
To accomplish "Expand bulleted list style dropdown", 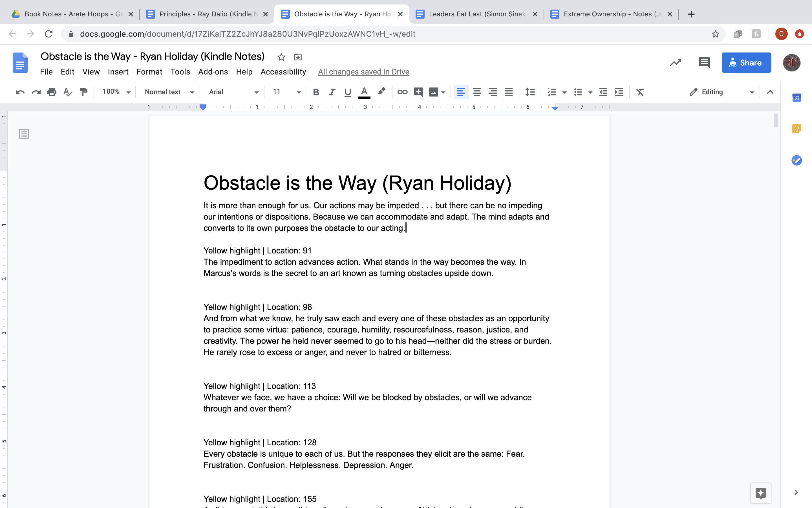I will [x=590, y=92].
